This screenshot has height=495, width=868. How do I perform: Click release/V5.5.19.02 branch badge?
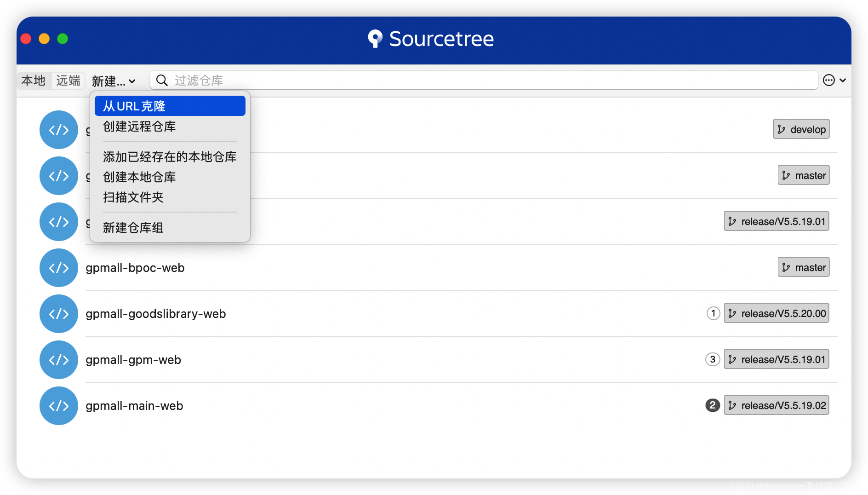[x=777, y=405]
